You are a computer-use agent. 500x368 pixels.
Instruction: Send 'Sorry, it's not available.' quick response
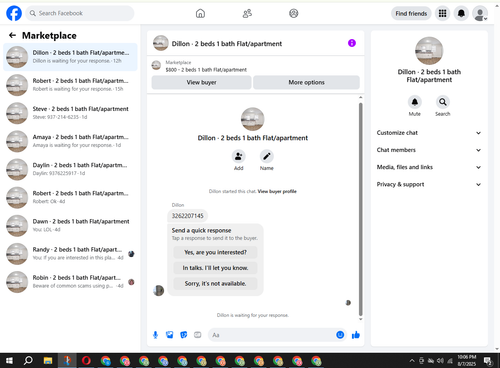[x=215, y=284]
